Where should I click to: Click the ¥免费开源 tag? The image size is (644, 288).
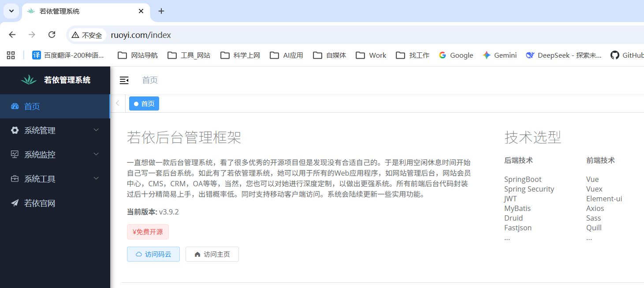[148, 232]
